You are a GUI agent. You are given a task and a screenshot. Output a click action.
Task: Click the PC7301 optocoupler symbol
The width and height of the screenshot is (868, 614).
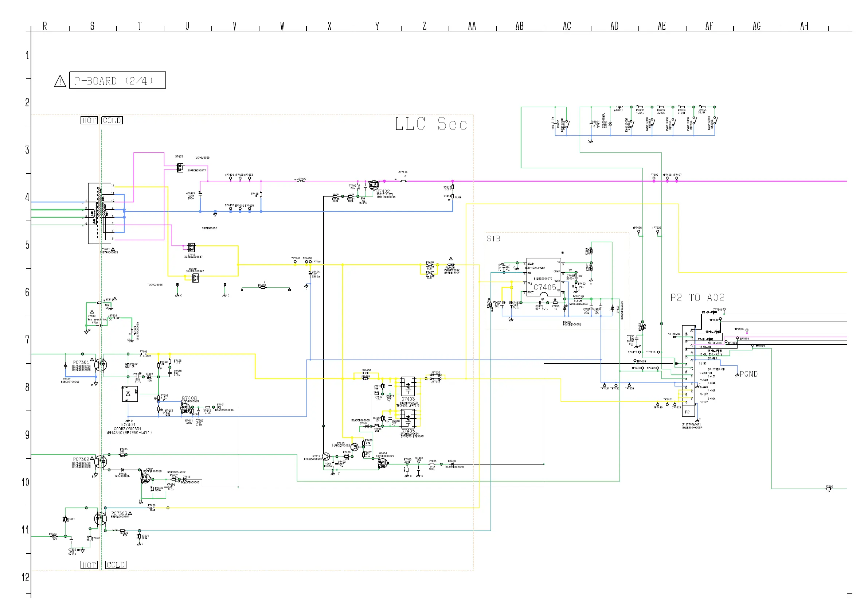point(101,365)
